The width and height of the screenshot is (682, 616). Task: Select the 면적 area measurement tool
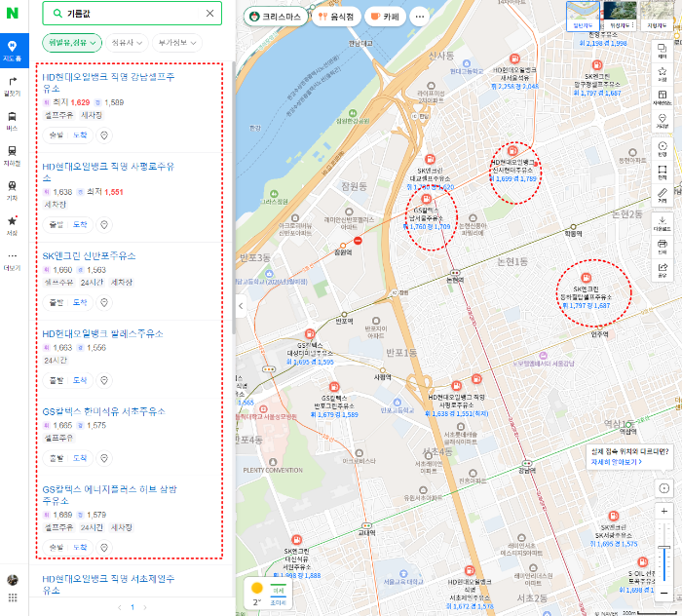point(663,173)
